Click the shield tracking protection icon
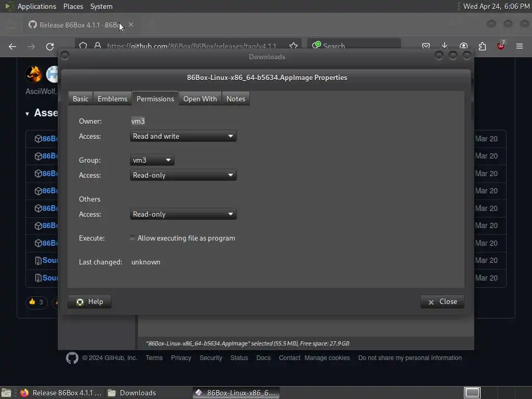 coord(83,46)
